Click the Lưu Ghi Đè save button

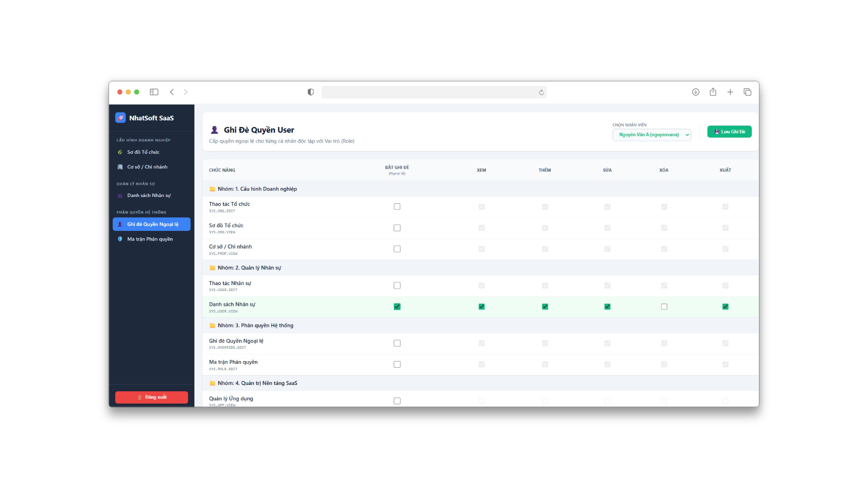point(729,132)
